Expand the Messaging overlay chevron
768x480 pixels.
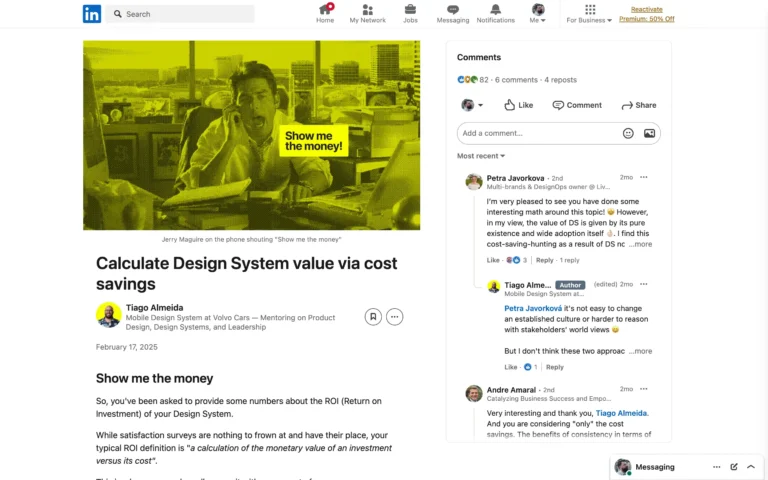pyautogui.click(x=750, y=467)
